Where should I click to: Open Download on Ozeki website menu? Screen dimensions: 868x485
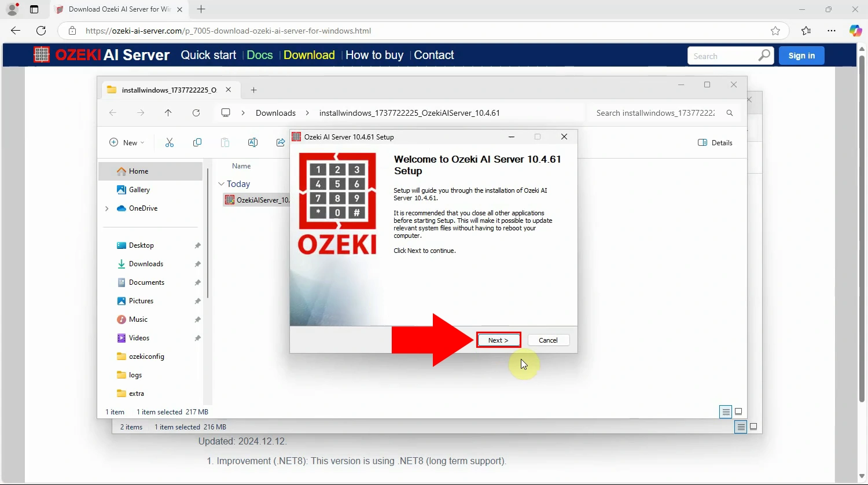pyautogui.click(x=309, y=55)
